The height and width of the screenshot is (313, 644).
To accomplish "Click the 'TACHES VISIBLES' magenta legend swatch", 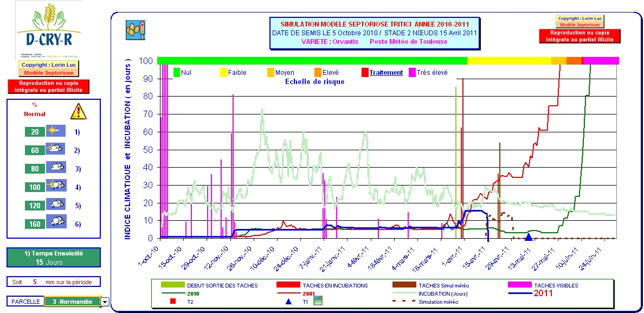I will pos(519,285).
